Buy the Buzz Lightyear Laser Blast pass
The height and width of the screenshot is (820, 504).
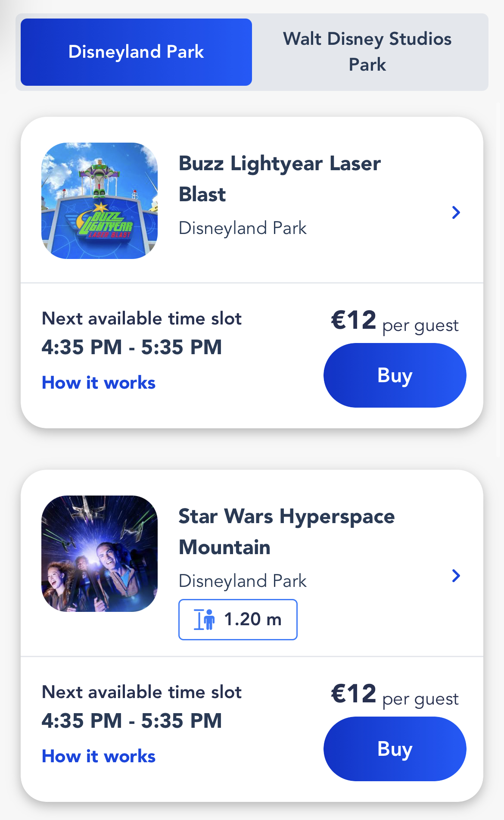[x=395, y=375]
